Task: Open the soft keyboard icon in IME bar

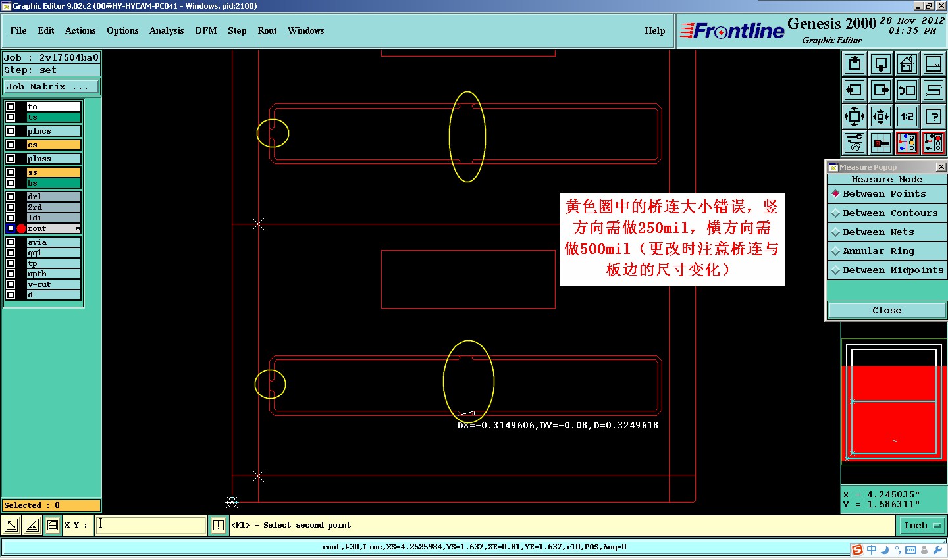Action: click(x=911, y=549)
